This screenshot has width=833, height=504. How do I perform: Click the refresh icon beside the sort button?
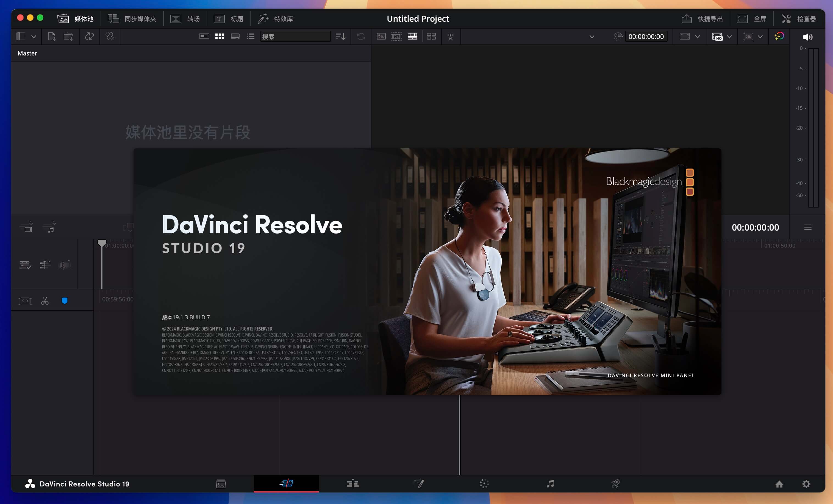(x=361, y=37)
